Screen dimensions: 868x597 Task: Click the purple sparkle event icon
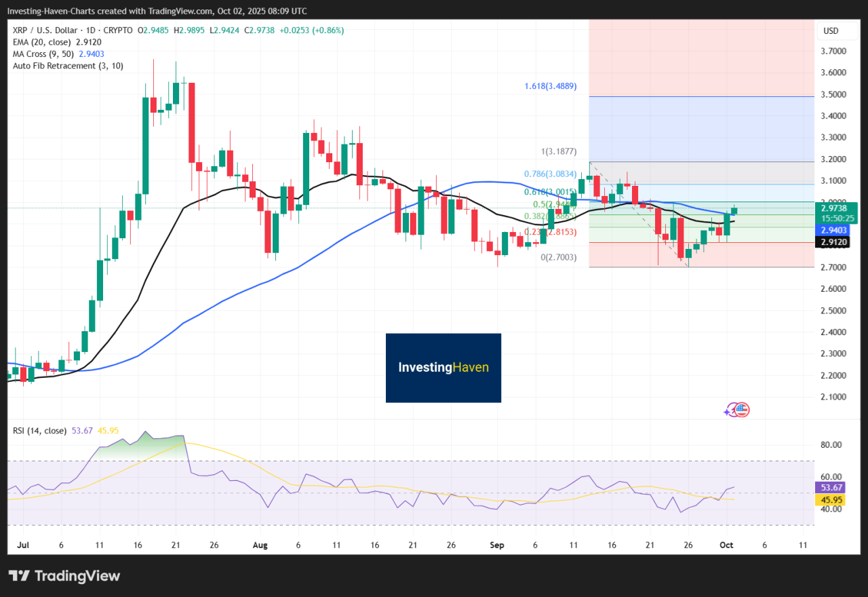tap(730, 410)
